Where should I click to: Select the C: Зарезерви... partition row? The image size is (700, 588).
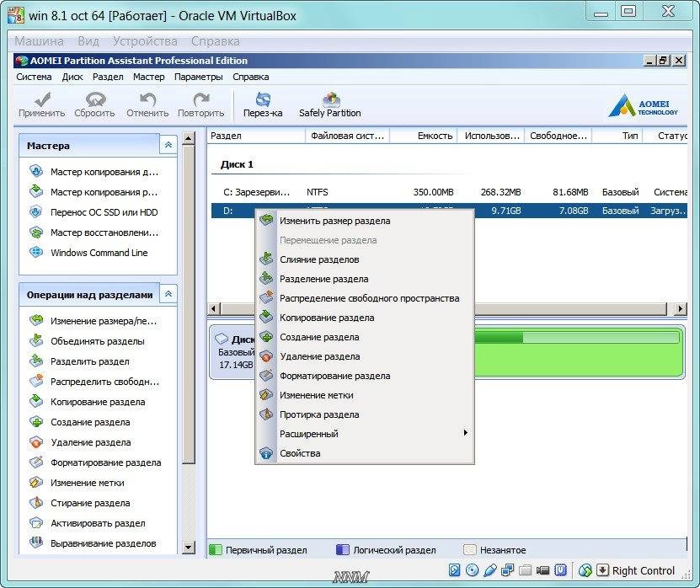click(x=449, y=192)
